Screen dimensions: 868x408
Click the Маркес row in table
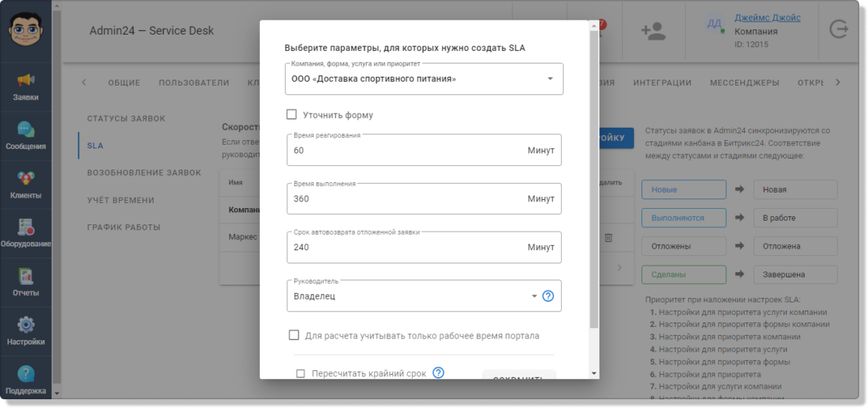(x=427, y=238)
